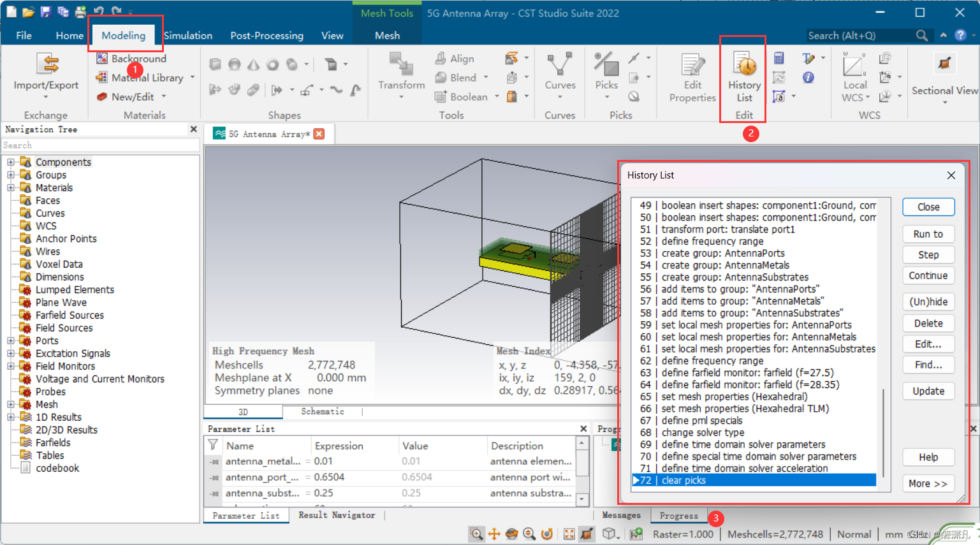Click Find... in History List
Image resolution: width=980 pixels, height=545 pixels.
click(x=928, y=365)
